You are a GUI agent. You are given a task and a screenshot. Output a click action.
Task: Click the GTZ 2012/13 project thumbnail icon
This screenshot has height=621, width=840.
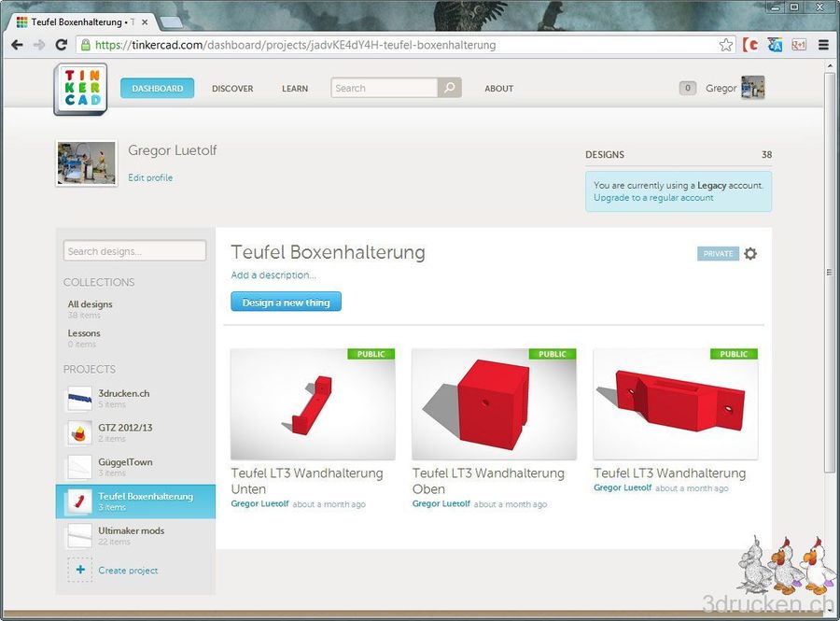pos(80,433)
